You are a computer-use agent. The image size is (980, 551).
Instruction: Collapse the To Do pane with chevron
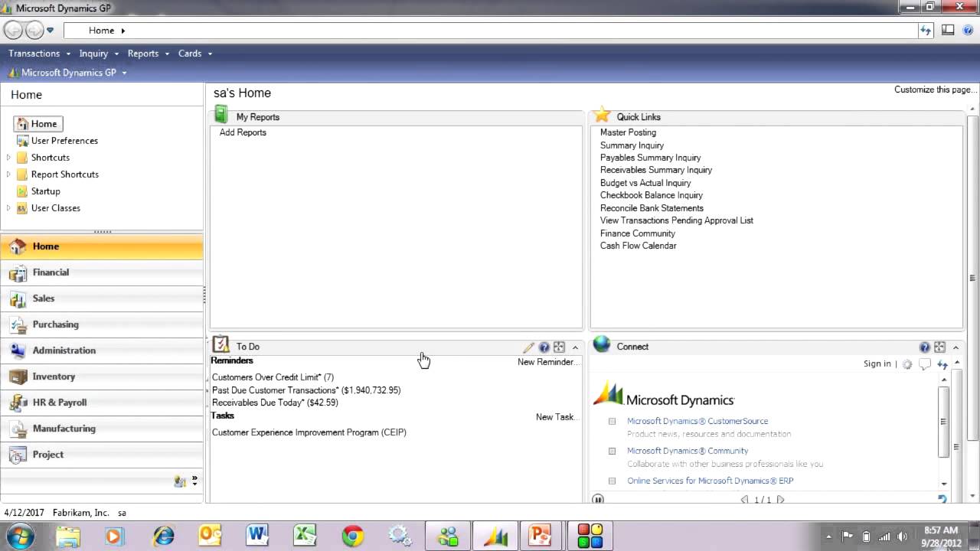(575, 347)
